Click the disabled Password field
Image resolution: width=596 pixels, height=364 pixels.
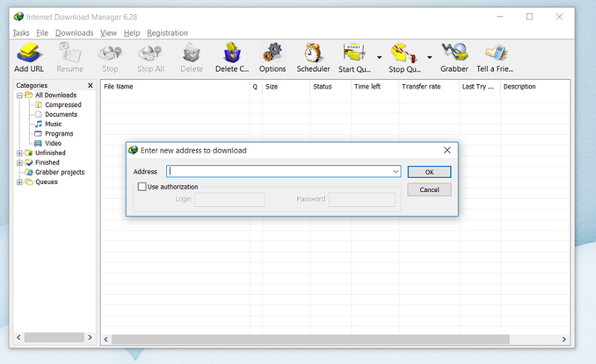point(362,199)
